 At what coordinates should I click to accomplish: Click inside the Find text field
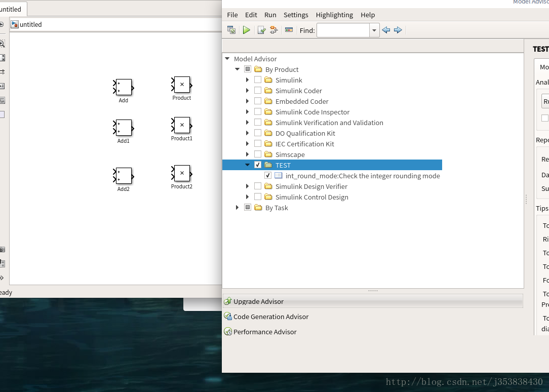[x=343, y=30]
